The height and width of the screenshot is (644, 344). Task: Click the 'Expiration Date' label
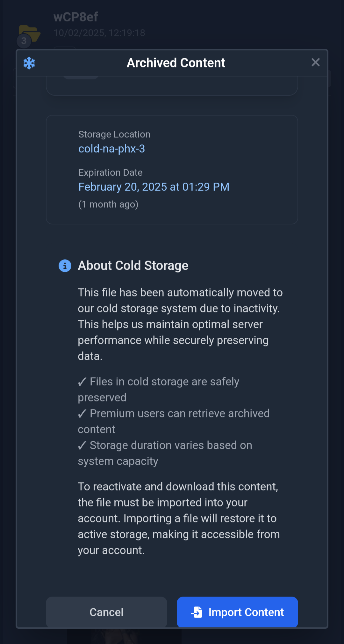(x=111, y=172)
